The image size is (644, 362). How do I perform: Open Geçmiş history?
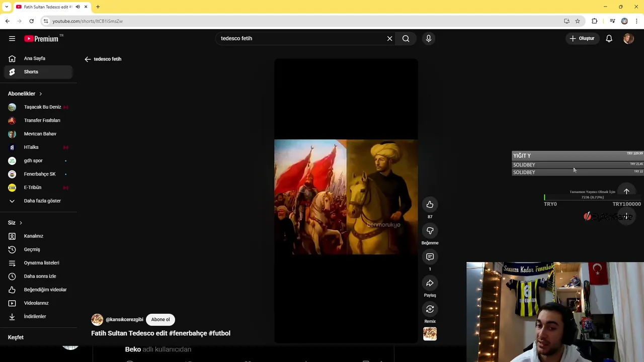38,249
